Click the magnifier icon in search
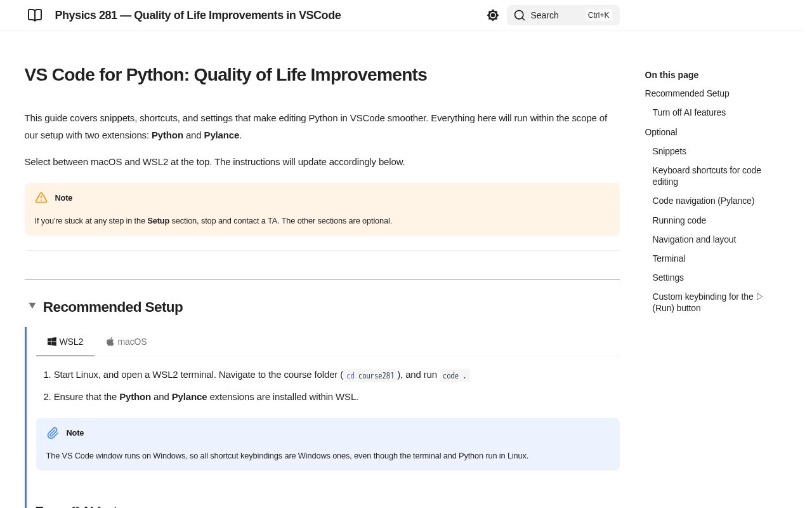The image size is (812, 508). coord(520,15)
